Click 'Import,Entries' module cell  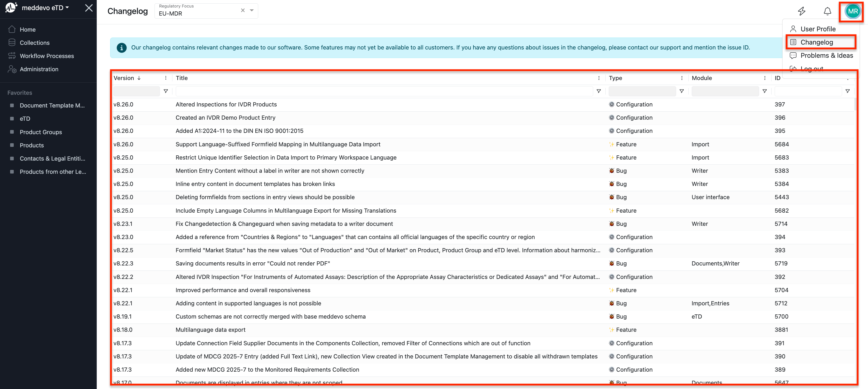pos(710,303)
